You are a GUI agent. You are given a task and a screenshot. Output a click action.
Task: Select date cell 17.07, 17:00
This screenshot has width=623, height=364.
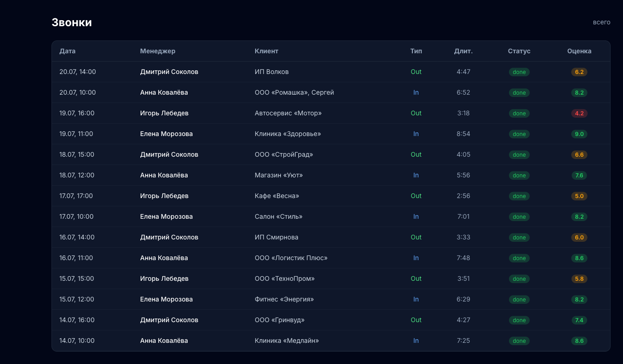click(76, 196)
